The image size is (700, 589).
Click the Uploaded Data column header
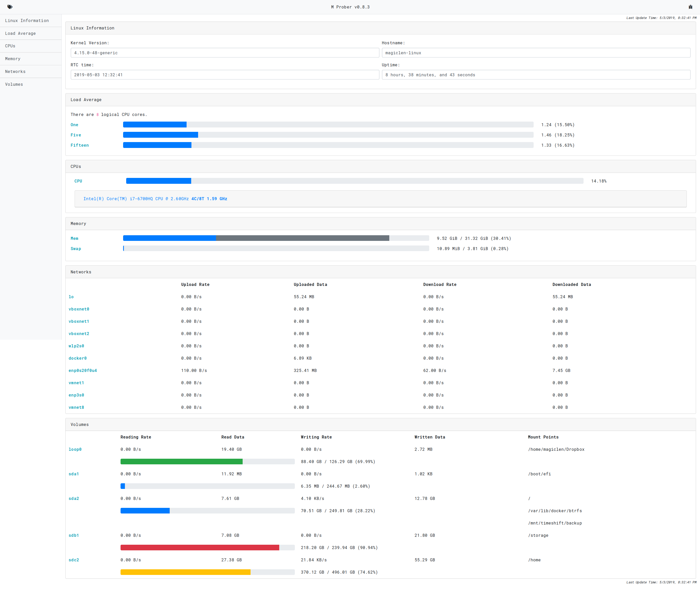tap(310, 284)
